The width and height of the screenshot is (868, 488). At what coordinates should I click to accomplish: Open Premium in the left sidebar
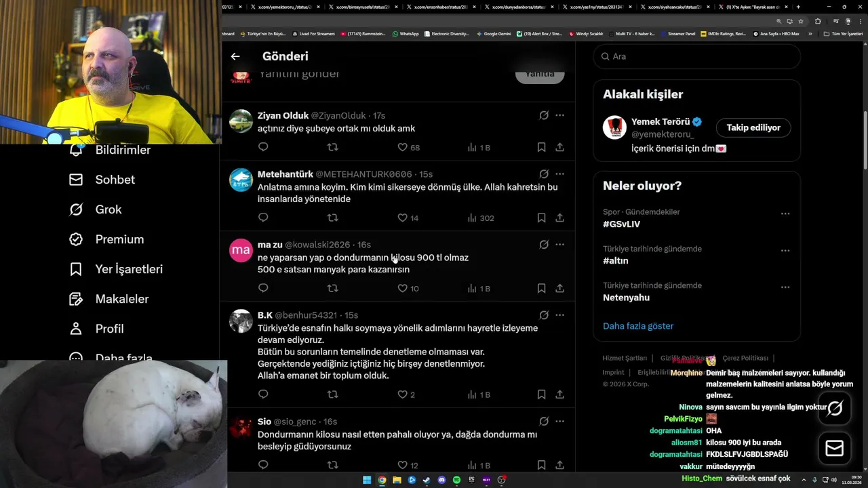coord(106,239)
